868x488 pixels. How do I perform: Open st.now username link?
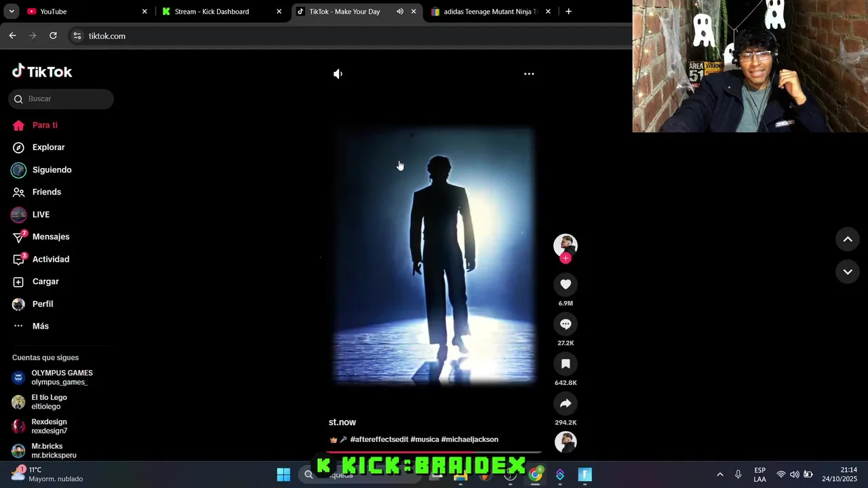point(342,422)
